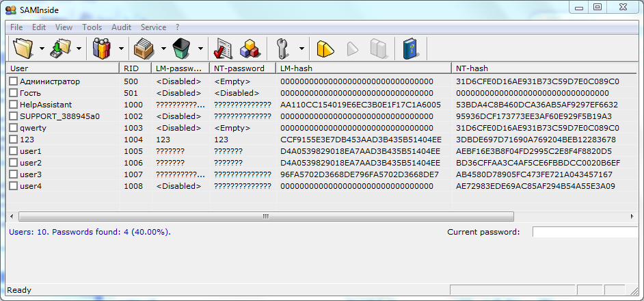Screen dimensions: 644x301
Task: Click the file box edit icon
Action: pos(144,49)
